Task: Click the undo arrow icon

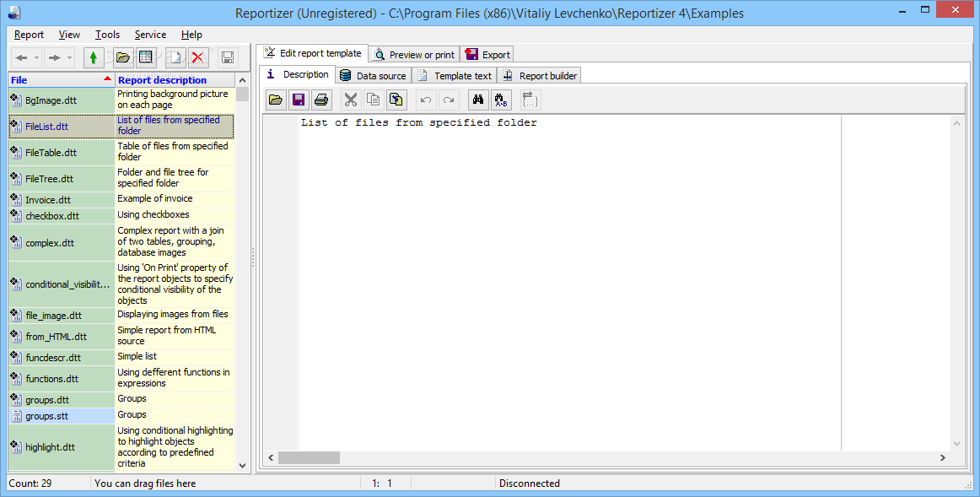Action: (x=426, y=100)
